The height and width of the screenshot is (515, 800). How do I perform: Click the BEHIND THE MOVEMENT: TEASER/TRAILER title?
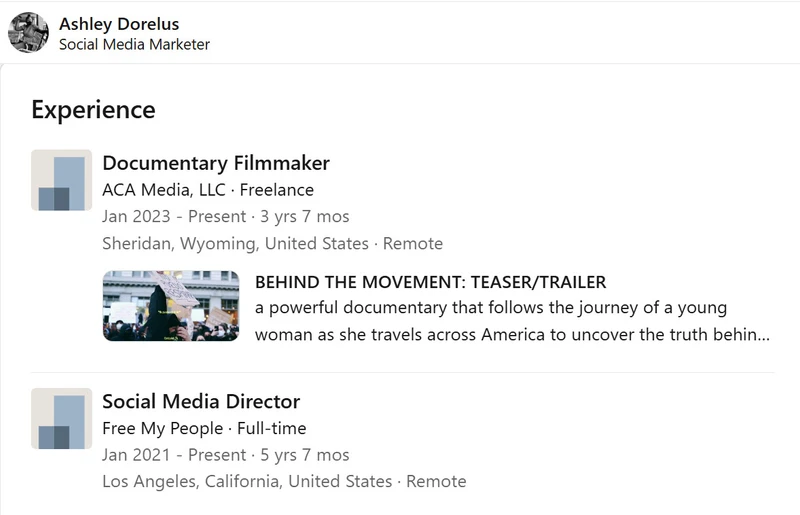click(x=430, y=282)
